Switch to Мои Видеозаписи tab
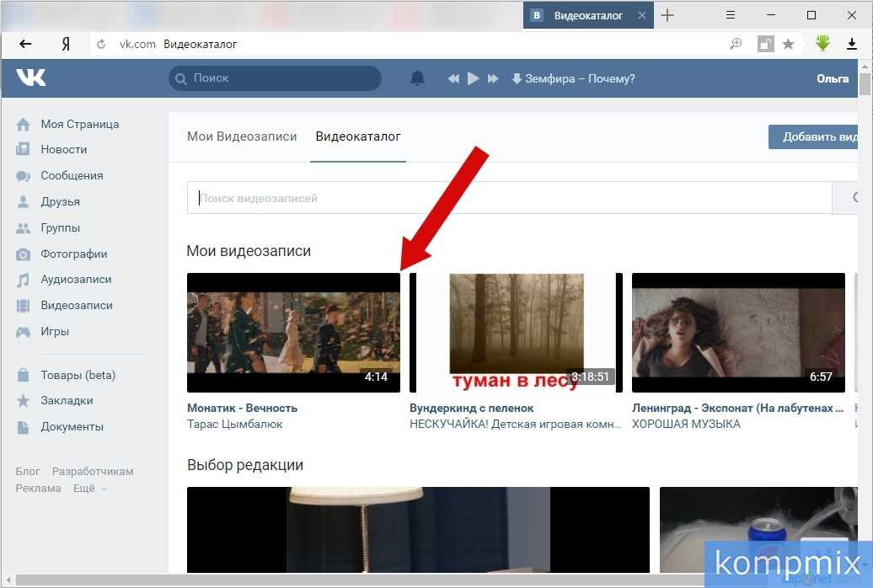 pyautogui.click(x=242, y=136)
